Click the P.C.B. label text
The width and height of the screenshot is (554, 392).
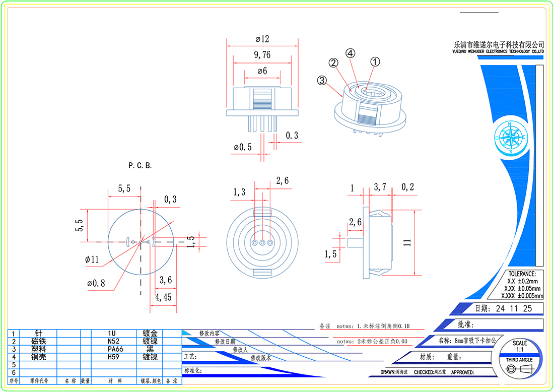click(x=140, y=165)
